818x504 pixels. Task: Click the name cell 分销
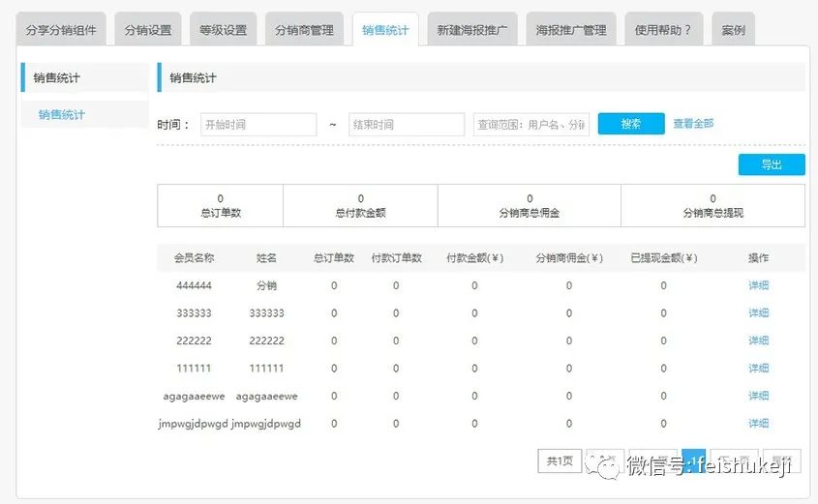point(266,285)
